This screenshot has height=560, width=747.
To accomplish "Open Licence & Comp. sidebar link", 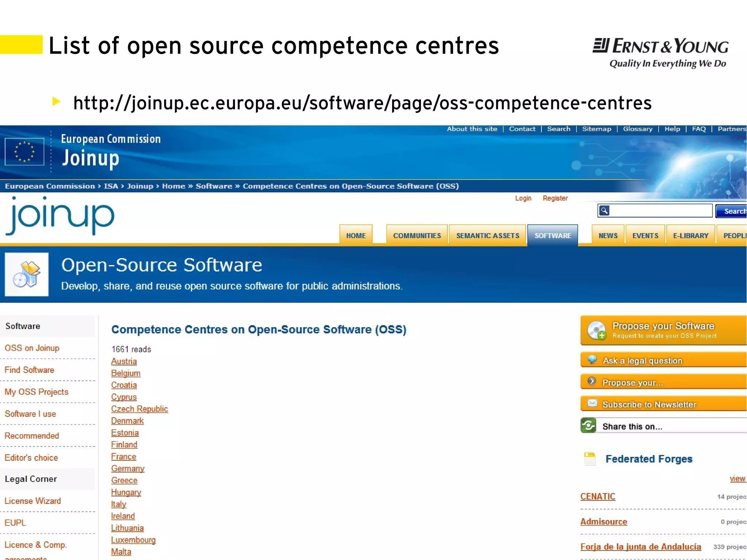I will (x=35, y=545).
